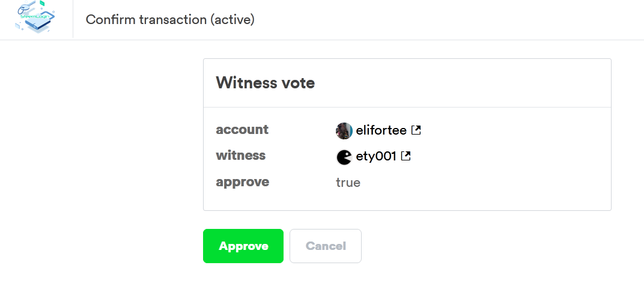The height and width of the screenshot is (301, 644).
Task: Open external link icon beside elifortee
Action: (x=416, y=130)
